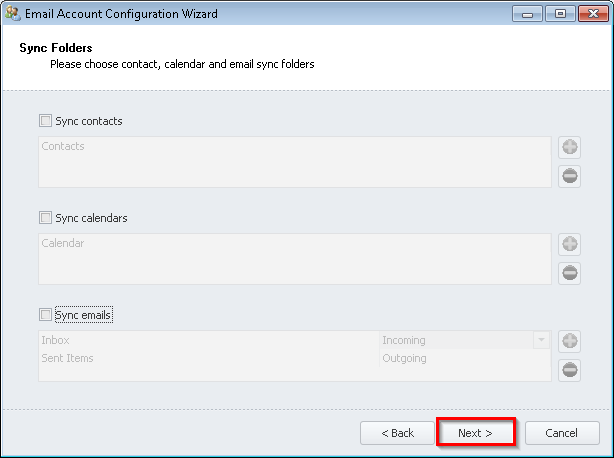Screen dimensions: 614x458
Task: Choose the Sent Items folder row
Action: [67, 358]
